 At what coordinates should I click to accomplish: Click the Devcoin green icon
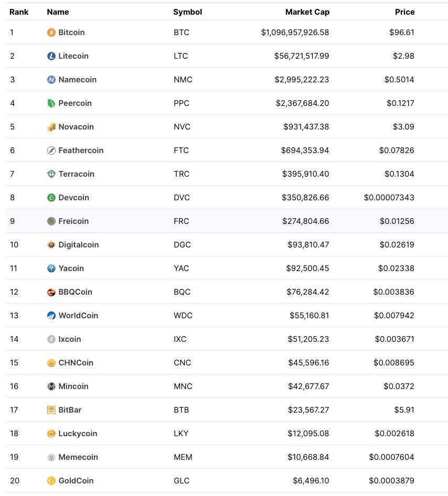[x=51, y=197]
